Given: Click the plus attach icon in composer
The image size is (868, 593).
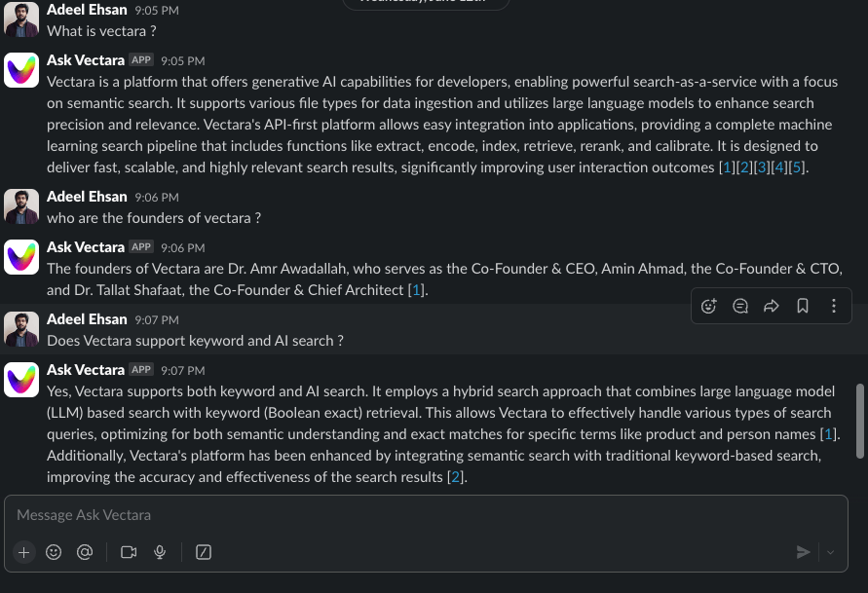Looking at the screenshot, I should (x=24, y=552).
